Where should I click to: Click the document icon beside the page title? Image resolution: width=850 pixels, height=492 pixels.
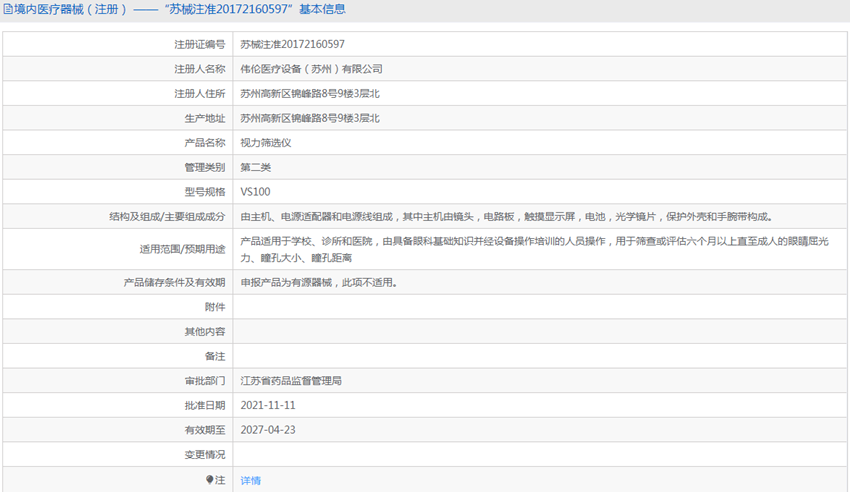[8, 9]
